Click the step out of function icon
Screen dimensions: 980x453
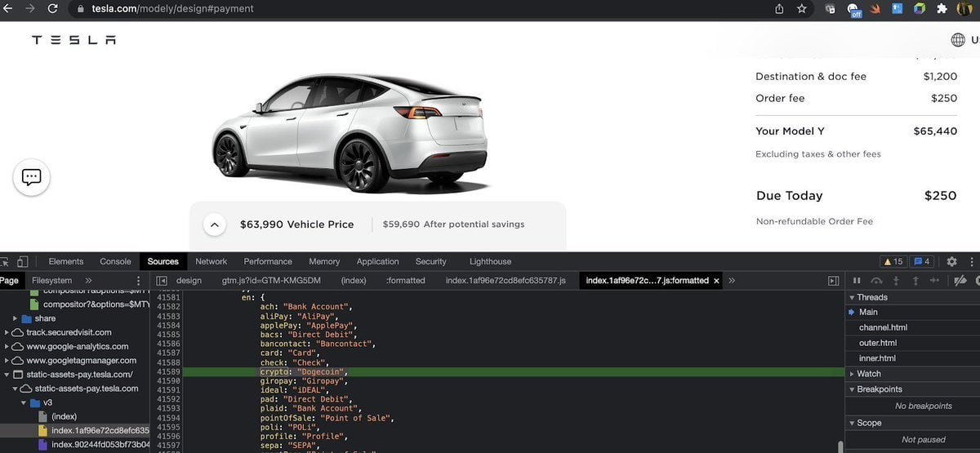pos(915,281)
